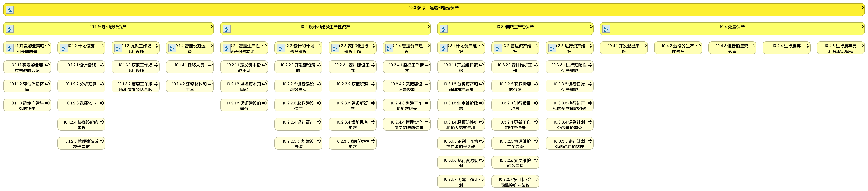Click the arrow icon on 10.4.5 进行废弃品和危险品管理
Screen dimensions: 868x191
(x=861, y=46)
